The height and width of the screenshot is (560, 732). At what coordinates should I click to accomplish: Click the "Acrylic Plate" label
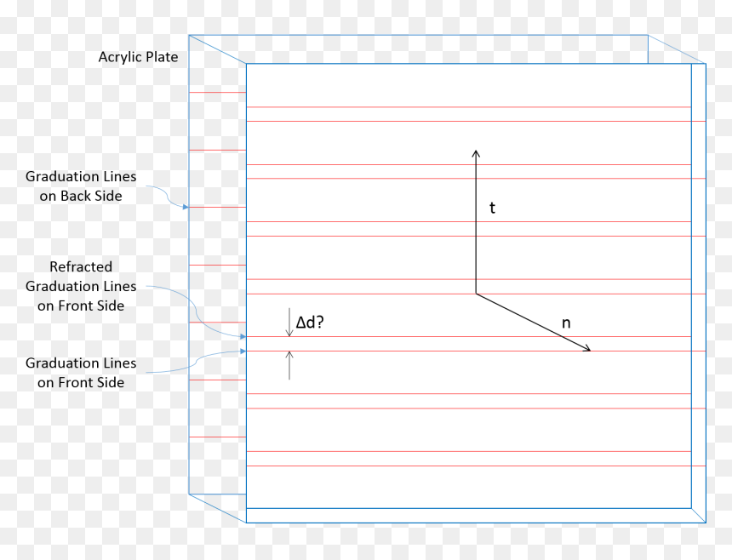138,57
